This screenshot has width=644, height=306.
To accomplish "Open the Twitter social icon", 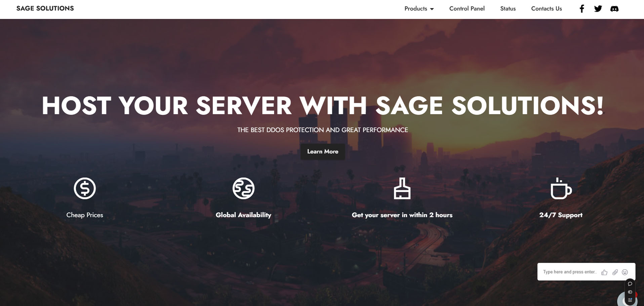I will (598, 9).
